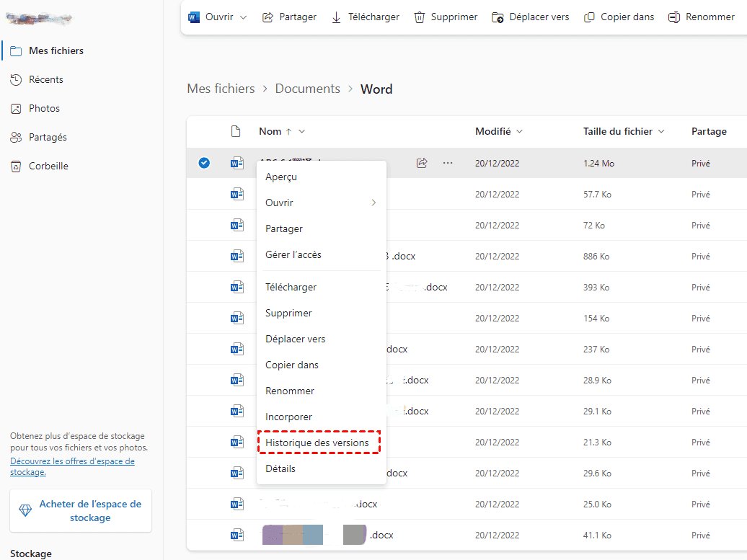Click the Copier dans icon in the toolbar
Screen dimensions: 747x560
coord(589,17)
